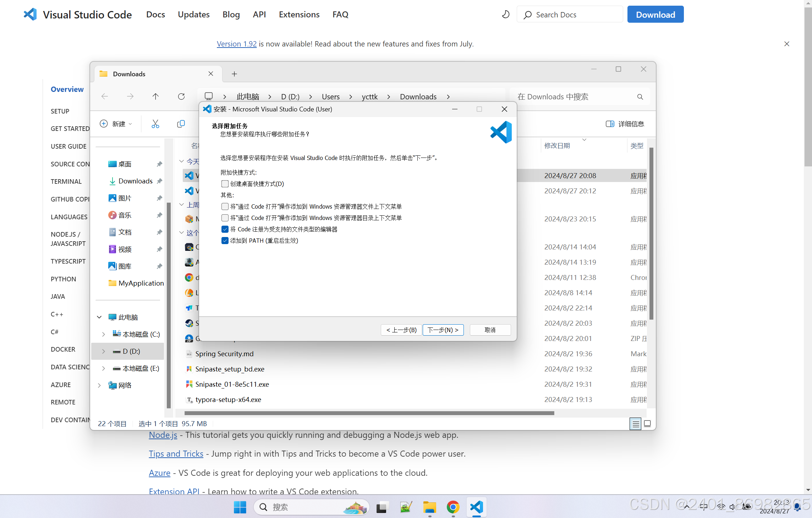Viewport: 812px width, 518px height.
Task: Uncheck the Add to PATH checkbox
Action: tap(225, 241)
